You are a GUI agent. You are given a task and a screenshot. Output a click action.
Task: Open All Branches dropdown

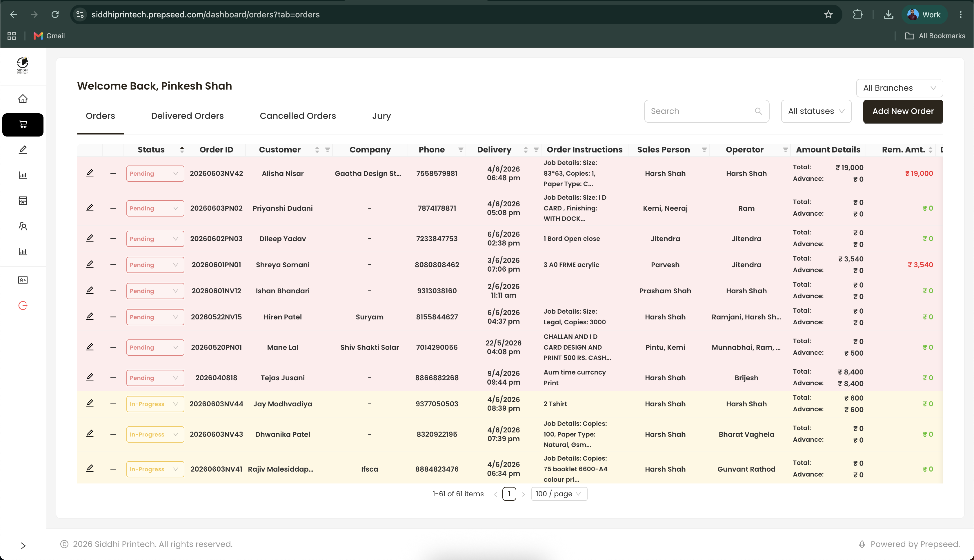(900, 88)
